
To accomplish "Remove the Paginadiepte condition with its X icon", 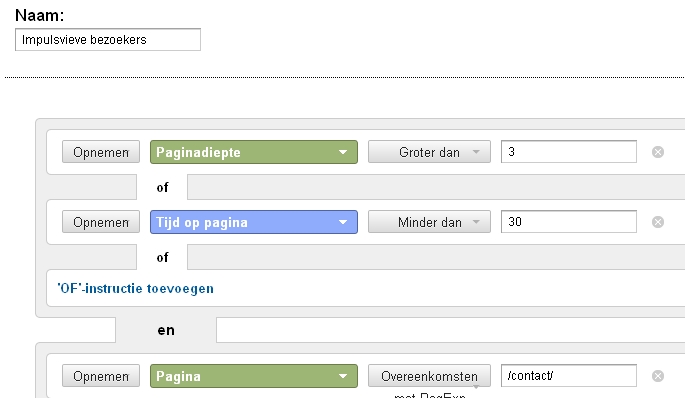I will 658,152.
